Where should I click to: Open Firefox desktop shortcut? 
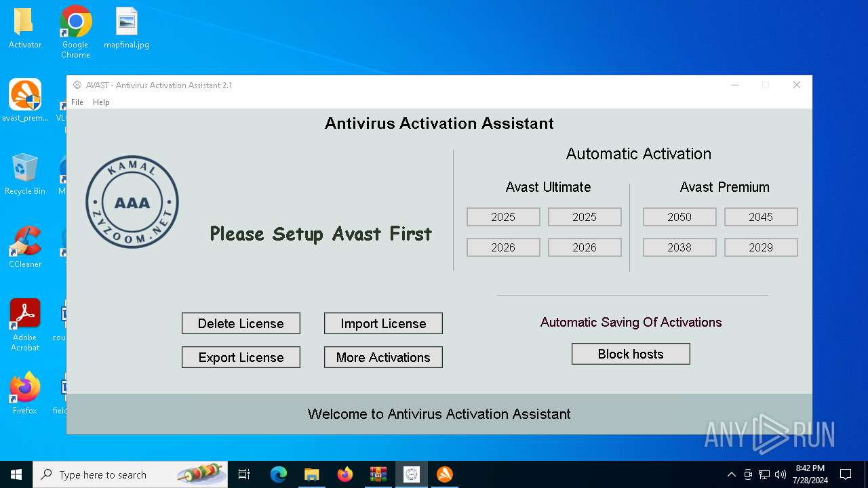coord(25,393)
